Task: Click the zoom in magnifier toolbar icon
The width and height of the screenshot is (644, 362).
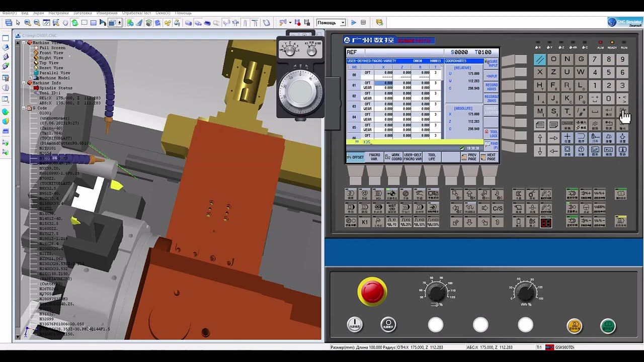Action: [28, 23]
